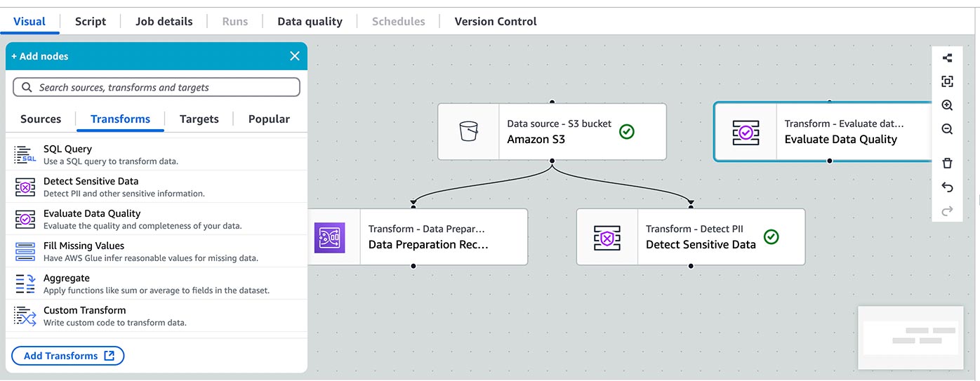Switch to the Visual tab
Screen dimensions: 980x381
tap(29, 21)
